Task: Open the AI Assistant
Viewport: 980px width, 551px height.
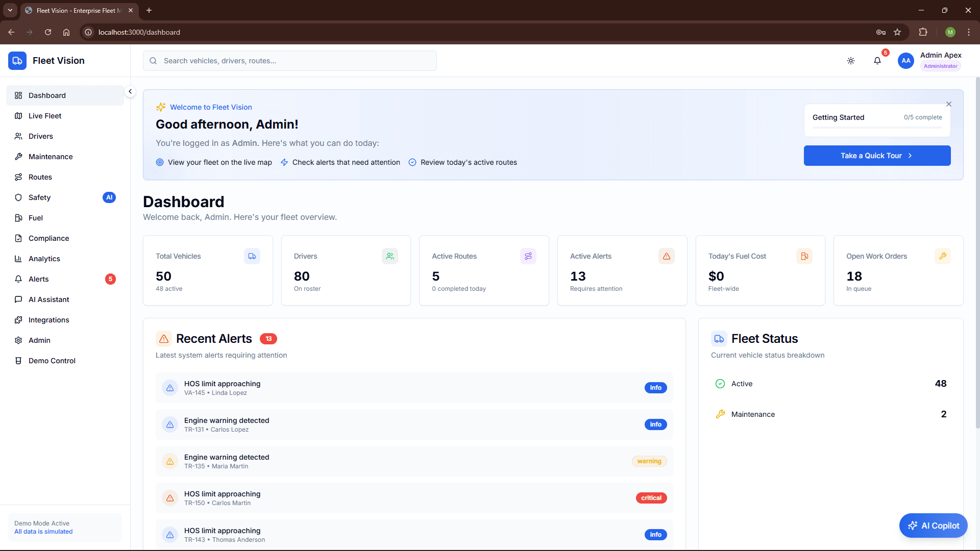Action: 49,299
